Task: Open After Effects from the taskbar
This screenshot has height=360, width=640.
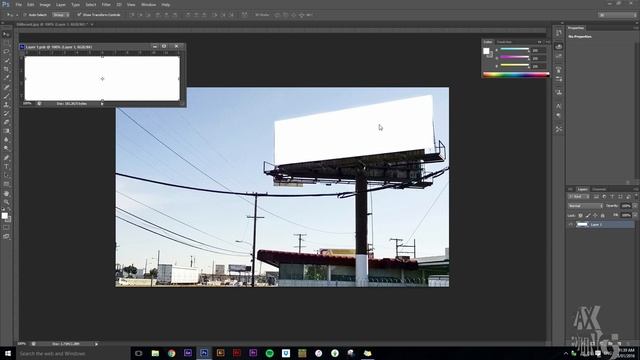Action: pos(188,353)
